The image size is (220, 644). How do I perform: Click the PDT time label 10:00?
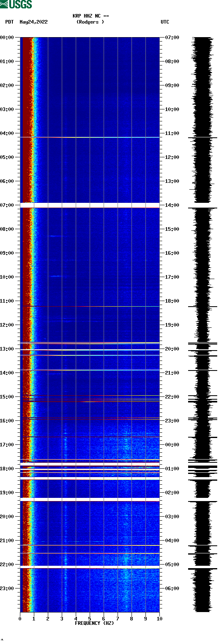click(x=7, y=277)
